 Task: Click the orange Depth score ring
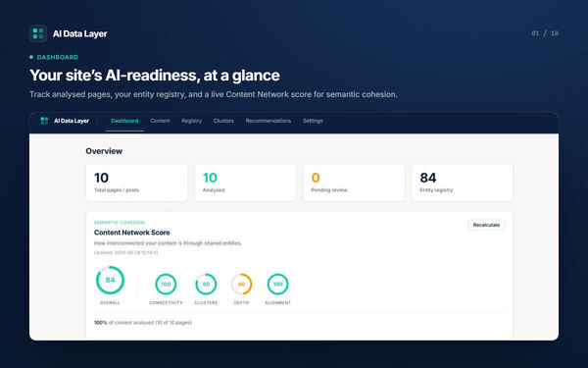coord(241,285)
